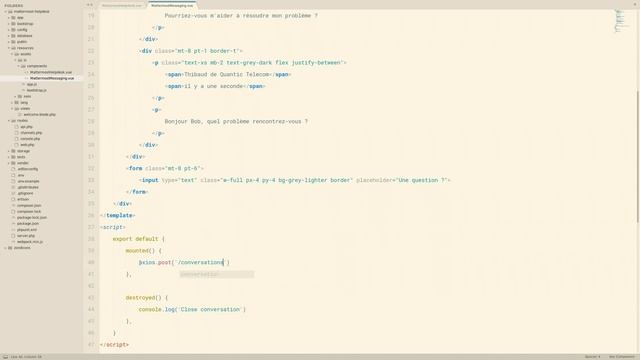The image size is (640, 360).
Task: Collapse the resources folder
Action: [9, 48]
